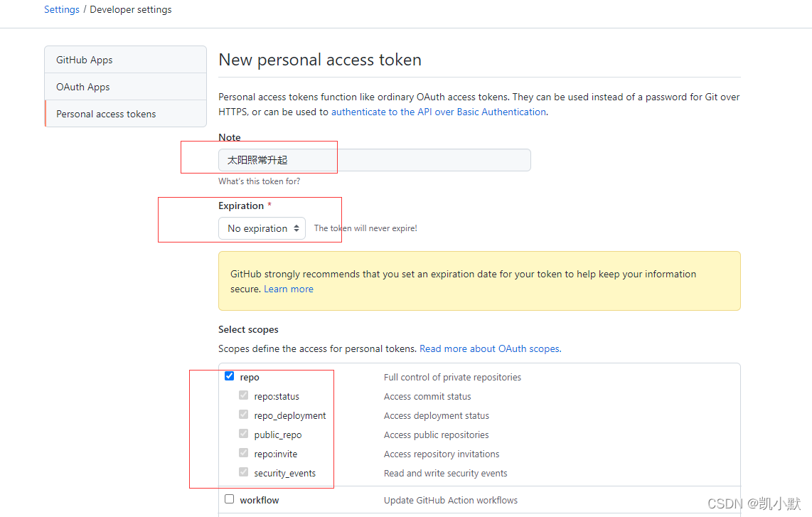Screen dimensions: 812x517
Task: Toggle the security_events checkbox
Action: (244, 472)
